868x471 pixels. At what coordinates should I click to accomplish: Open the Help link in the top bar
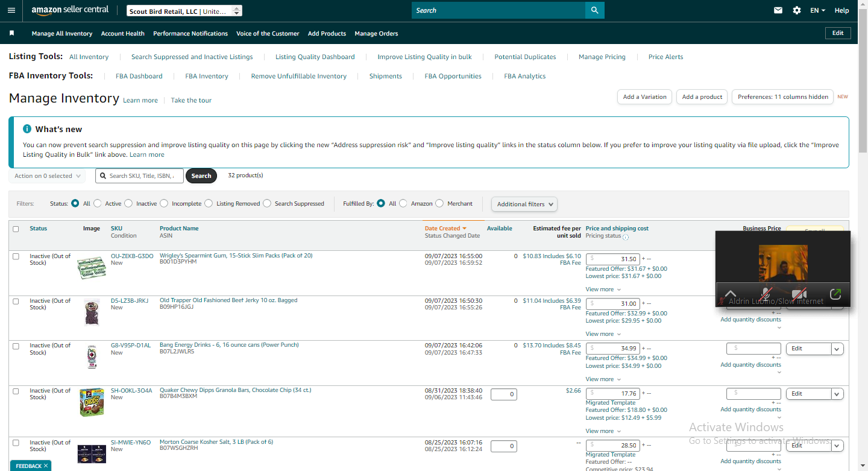coord(842,10)
